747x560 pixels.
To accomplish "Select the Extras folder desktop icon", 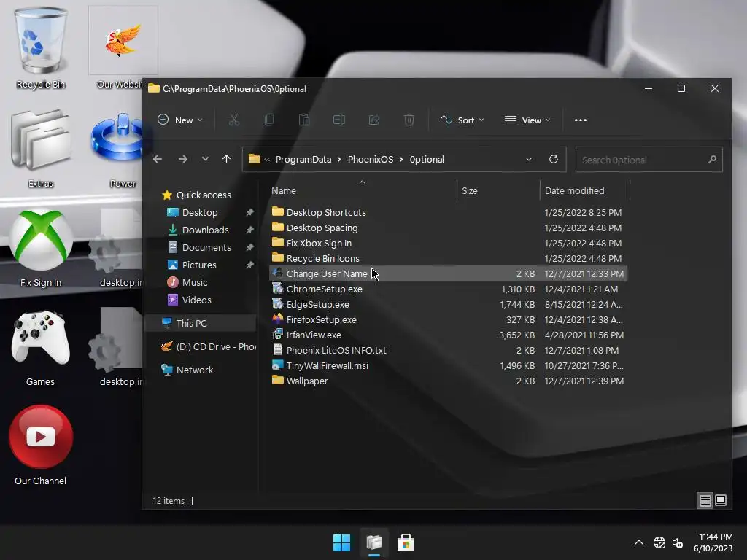I will point(41,147).
